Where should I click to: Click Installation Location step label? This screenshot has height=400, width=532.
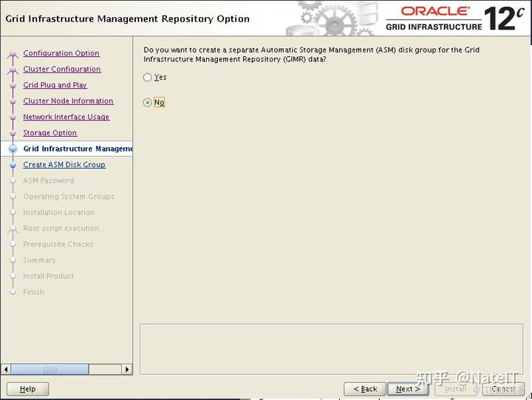click(58, 212)
